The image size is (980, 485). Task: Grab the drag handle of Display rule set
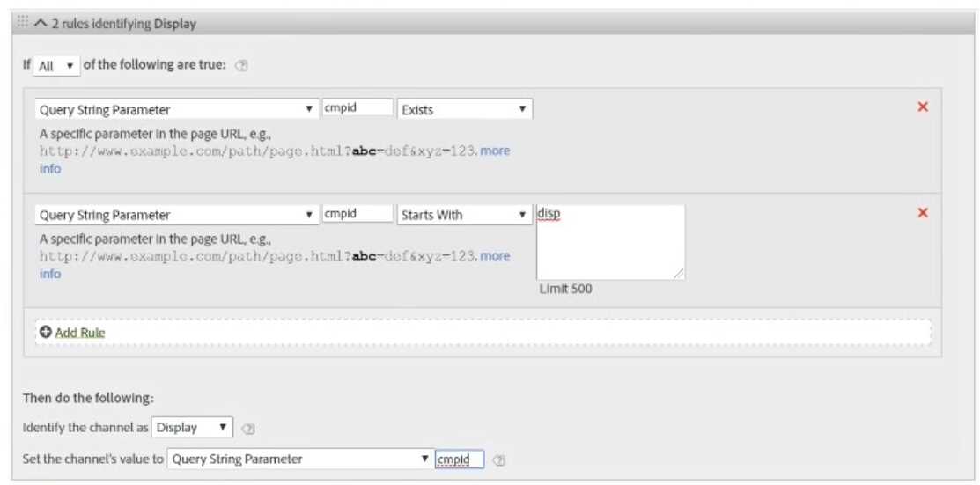[23, 23]
